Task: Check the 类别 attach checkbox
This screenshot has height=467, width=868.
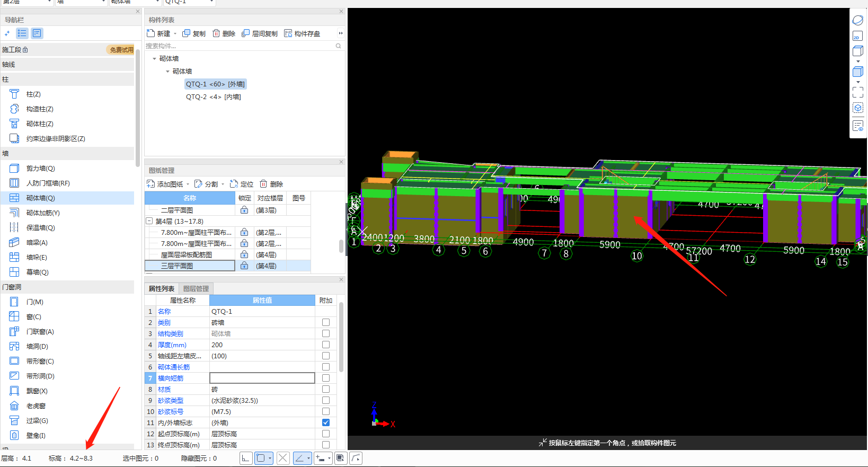Action: [x=326, y=322]
